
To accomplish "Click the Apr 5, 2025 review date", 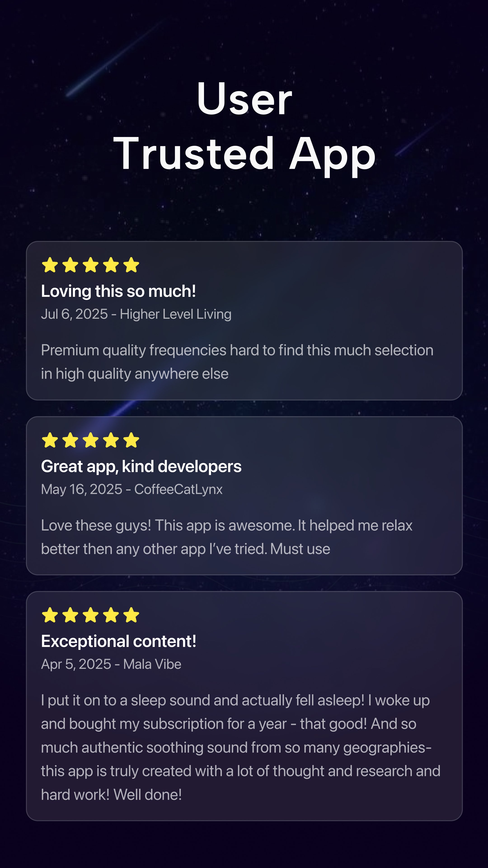I will click(76, 664).
